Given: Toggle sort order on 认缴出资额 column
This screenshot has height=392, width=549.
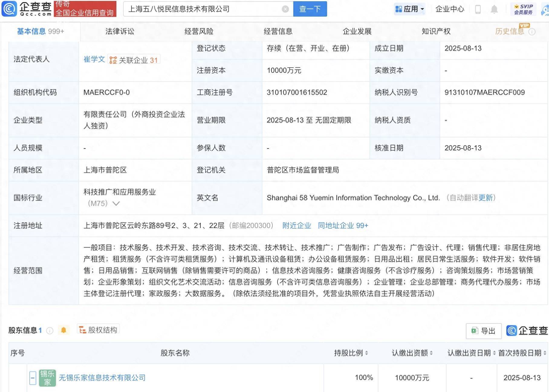Looking at the screenshot, I should (432, 353).
